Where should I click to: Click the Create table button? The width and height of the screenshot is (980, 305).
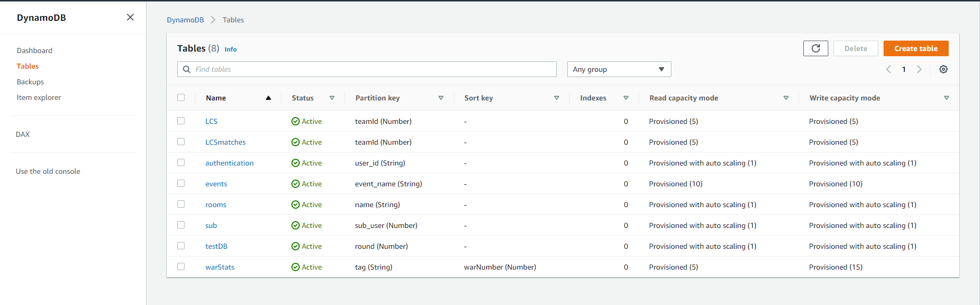tap(916, 48)
